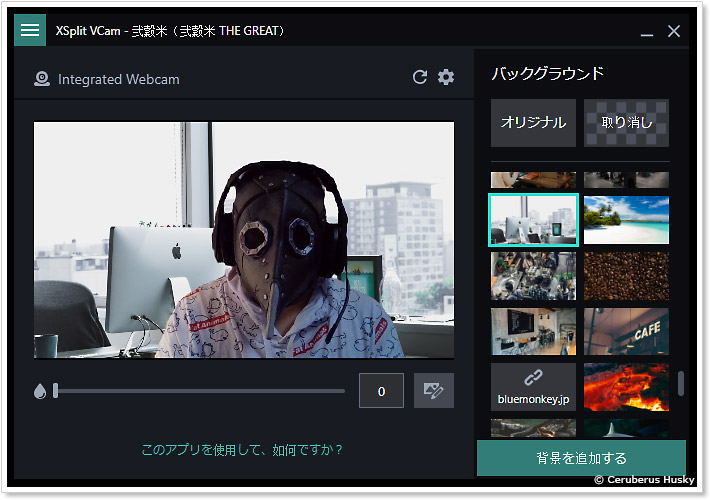
Task: Open the hamburger menu
Action: coord(30,30)
